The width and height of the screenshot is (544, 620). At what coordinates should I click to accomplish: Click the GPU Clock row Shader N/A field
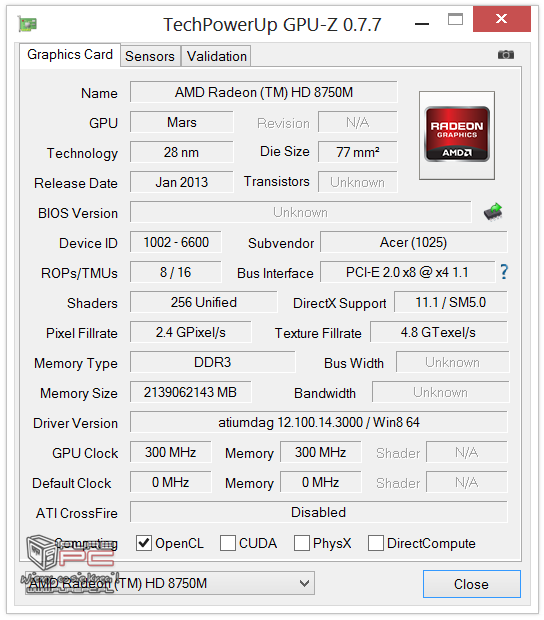[x=467, y=453]
